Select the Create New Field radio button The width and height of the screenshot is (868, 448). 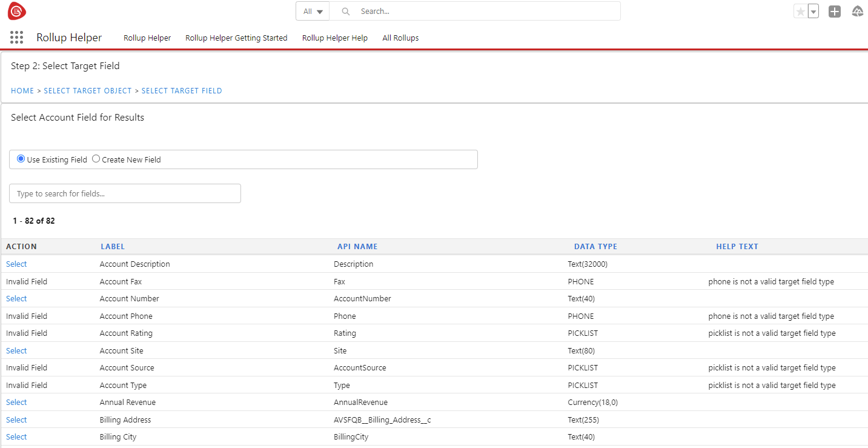click(x=96, y=159)
